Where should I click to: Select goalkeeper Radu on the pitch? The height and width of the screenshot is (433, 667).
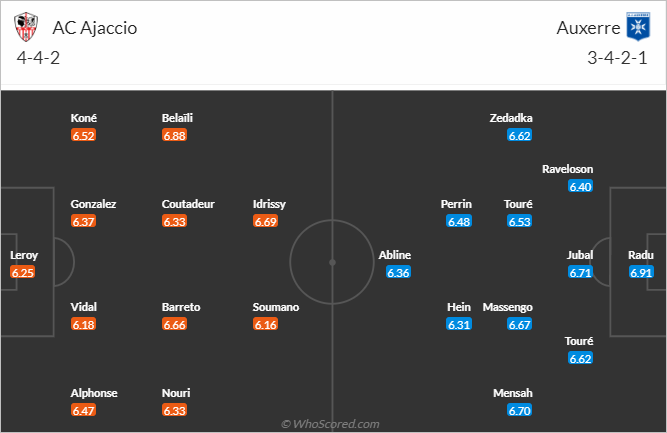click(641, 255)
